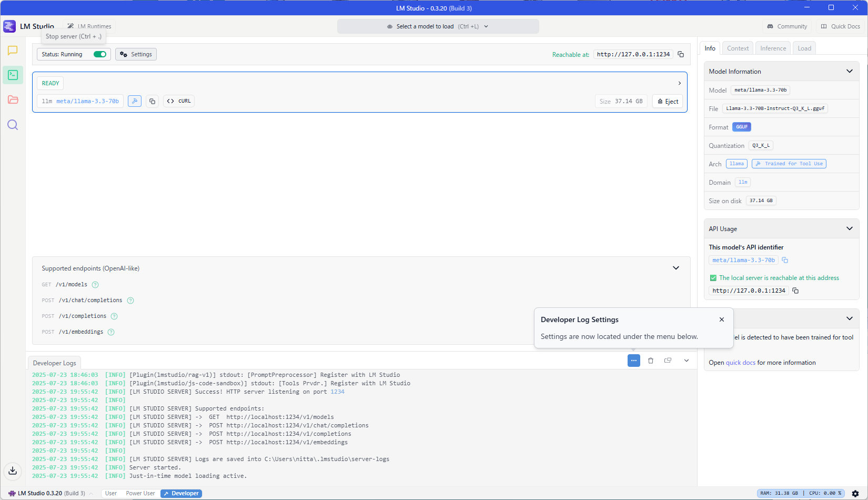This screenshot has width=868, height=500.
Task: Open the Downloads icon in sidebar
Action: (x=13, y=471)
